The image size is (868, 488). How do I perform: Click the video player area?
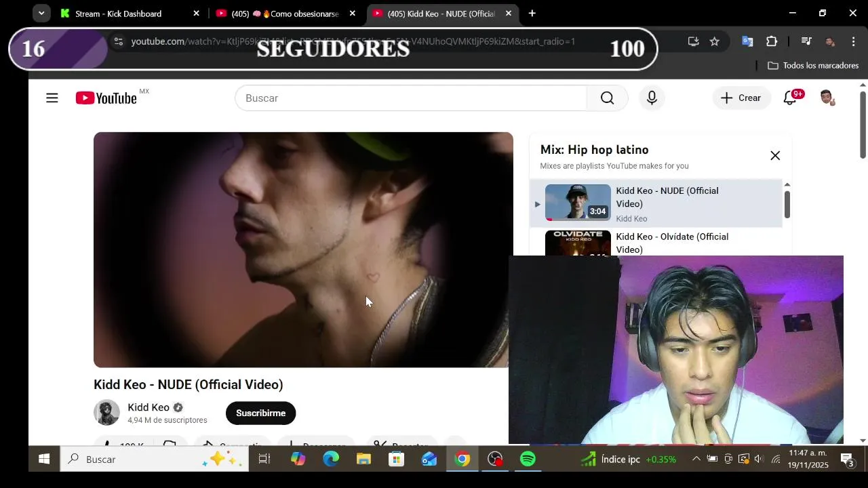tap(303, 249)
